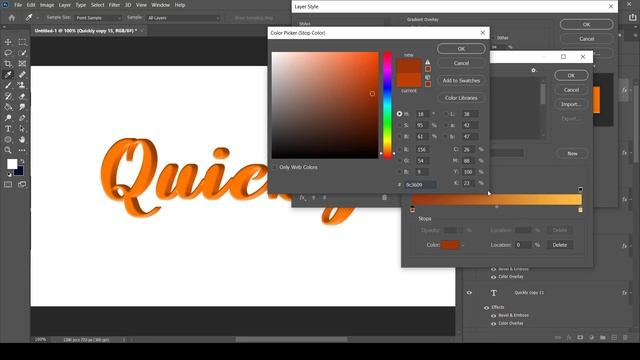Click the add layer mask icon
This screenshot has width=640, height=360.
580,338
